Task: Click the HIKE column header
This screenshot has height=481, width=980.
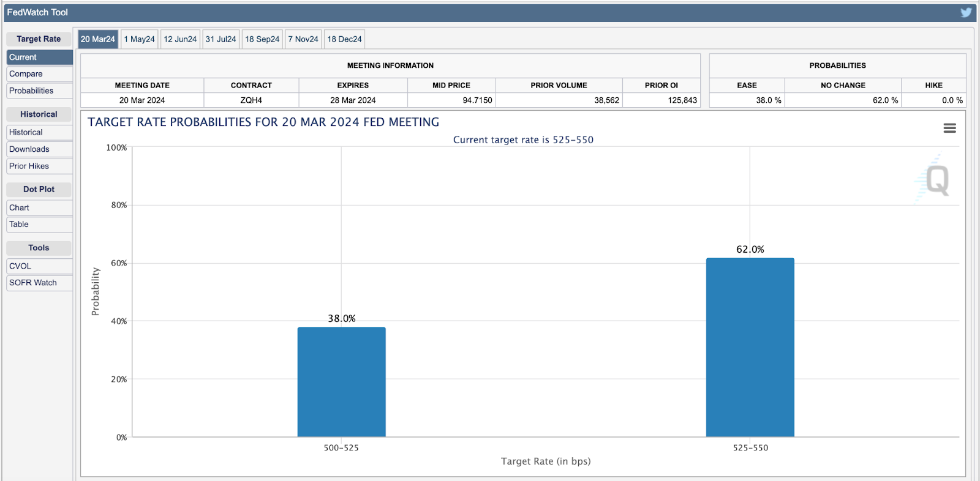Action: [934, 86]
